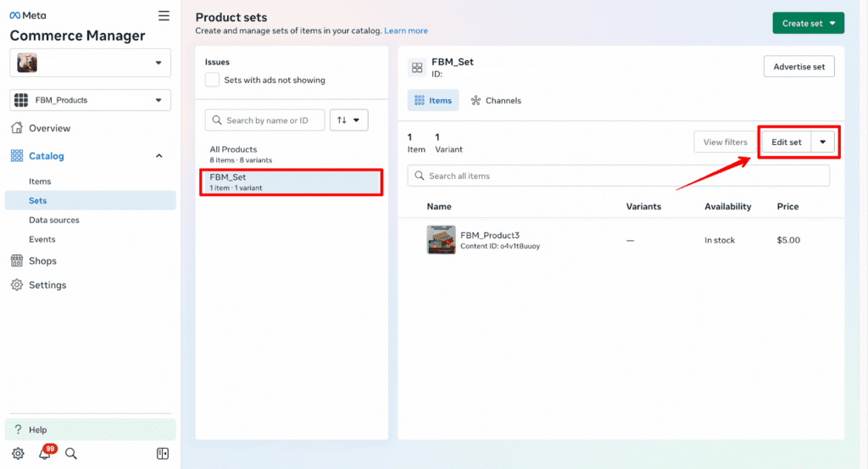868x469 pixels.
Task: Go to Overview page
Action: (x=49, y=128)
